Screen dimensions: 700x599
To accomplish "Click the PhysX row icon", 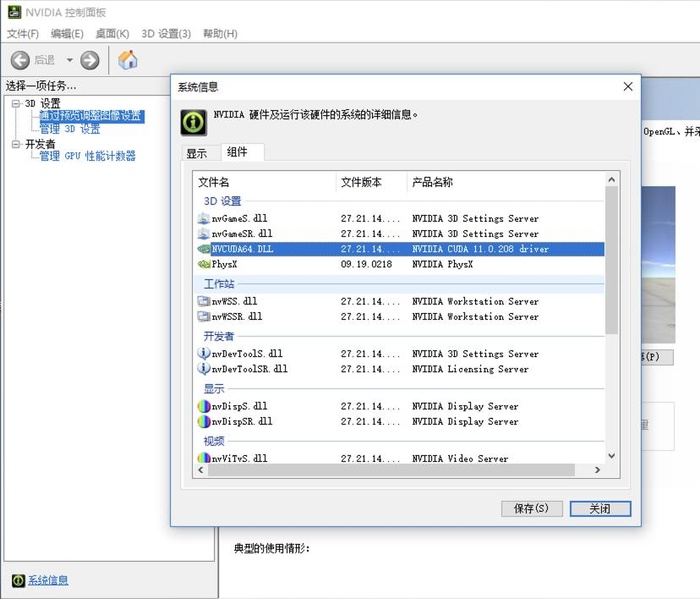I will click(x=204, y=264).
